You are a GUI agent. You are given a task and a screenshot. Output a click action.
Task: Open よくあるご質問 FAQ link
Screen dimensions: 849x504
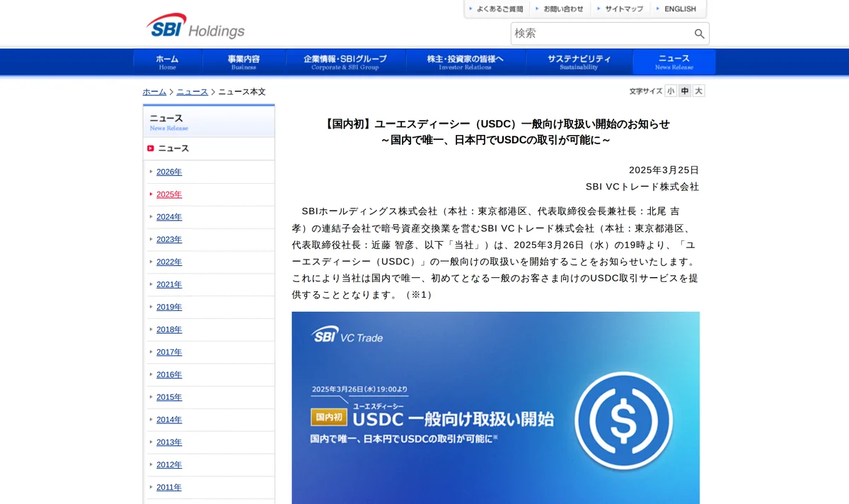pos(495,9)
